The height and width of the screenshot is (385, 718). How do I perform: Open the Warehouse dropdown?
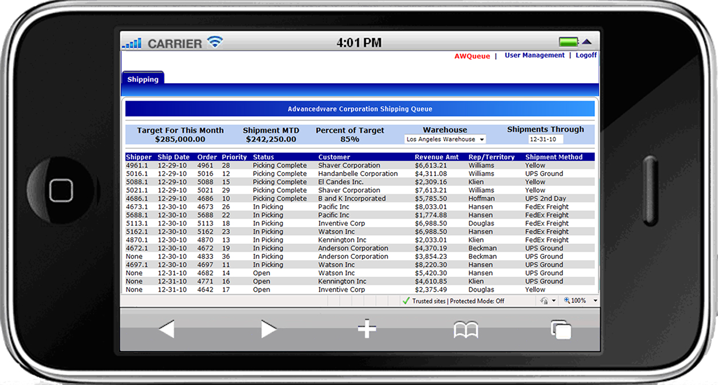point(445,139)
